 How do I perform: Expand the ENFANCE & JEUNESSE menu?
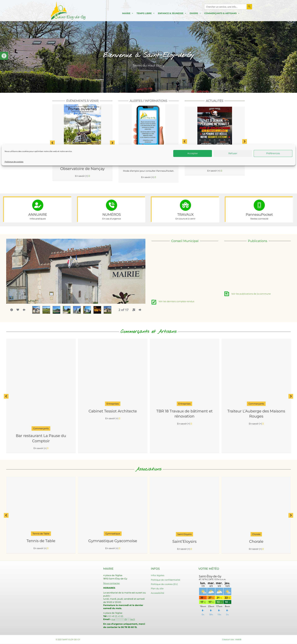(x=172, y=13)
